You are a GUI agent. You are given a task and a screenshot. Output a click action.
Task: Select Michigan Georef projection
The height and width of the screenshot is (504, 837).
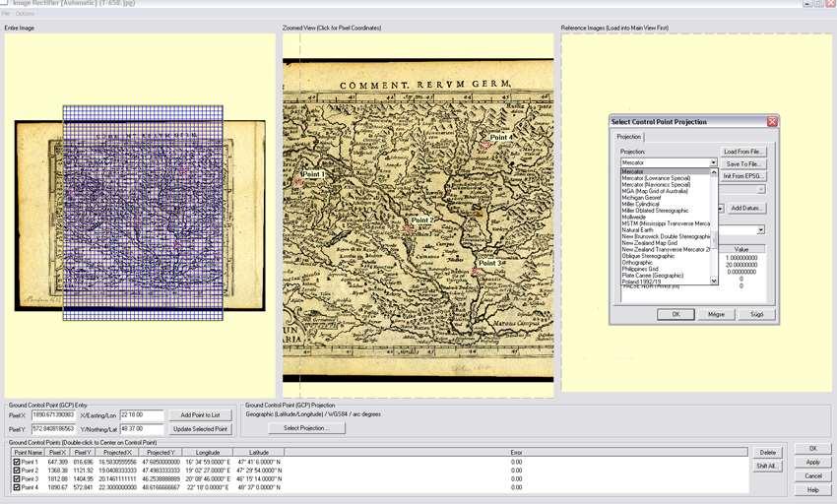pyautogui.click(x=641, y=198)
